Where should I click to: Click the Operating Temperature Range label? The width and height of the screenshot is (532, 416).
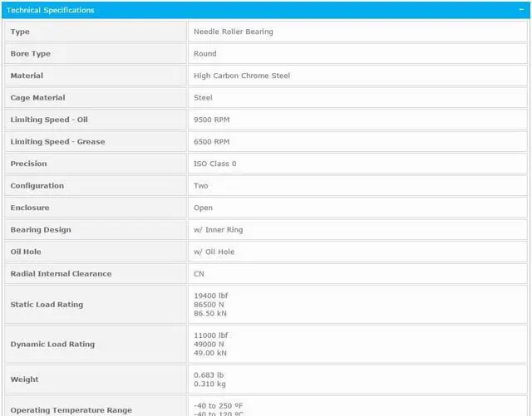tap(71, 410)
